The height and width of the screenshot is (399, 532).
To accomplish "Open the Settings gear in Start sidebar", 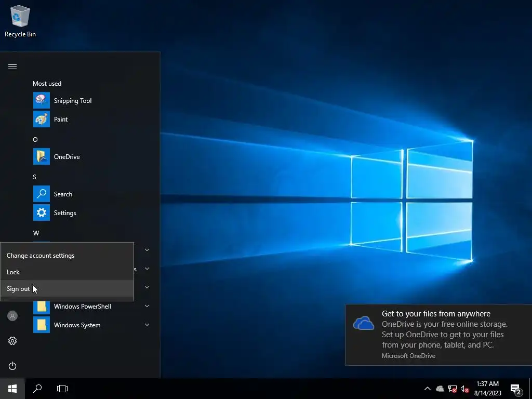I will (x=12, y=341).
